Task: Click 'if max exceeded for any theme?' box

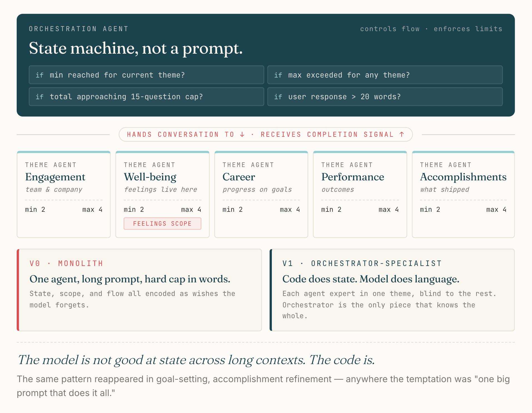Action: click(x=385, y=75)
